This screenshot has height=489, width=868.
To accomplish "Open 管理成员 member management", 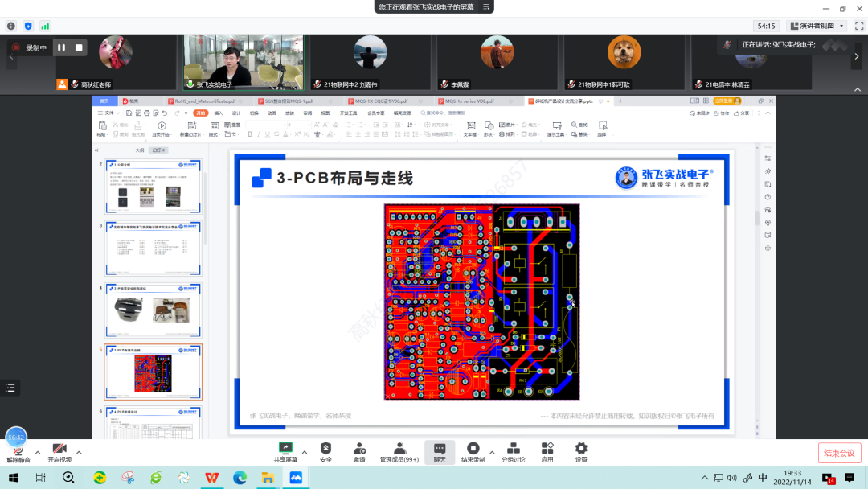I will [x=399, y=449].
